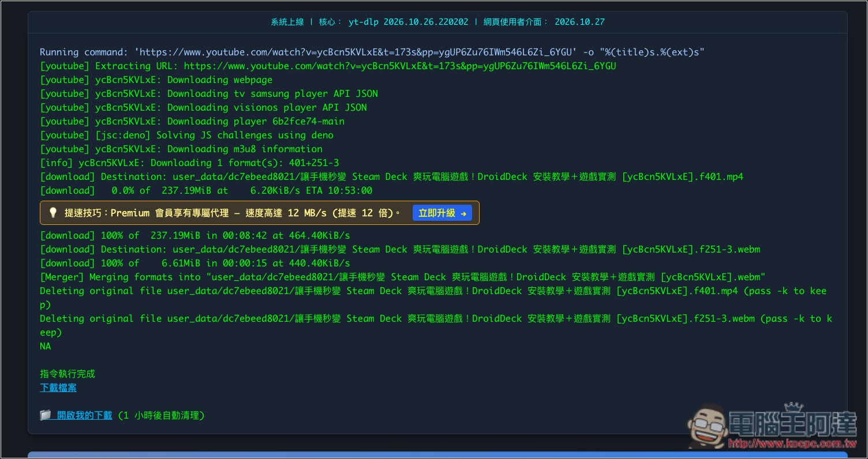Select the '0.0% of 237.19MiB' progress line
Image resolution: width=868 pixels, height=459 pixels.
pos(206,190)
